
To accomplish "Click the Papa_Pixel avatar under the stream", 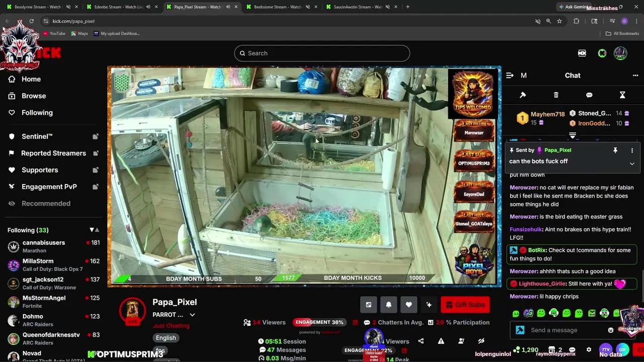I will point(132,312).
